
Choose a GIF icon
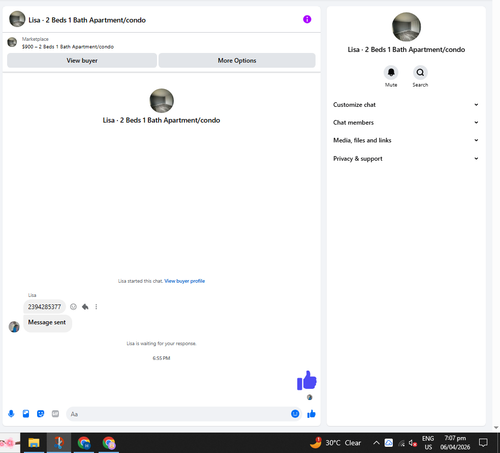tap(55, 414)
